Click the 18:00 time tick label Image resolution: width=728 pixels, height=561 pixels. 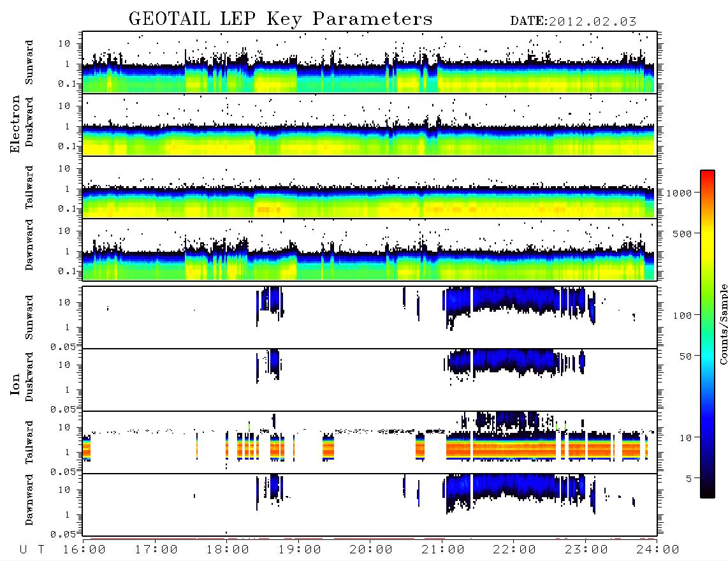point(228,550)
